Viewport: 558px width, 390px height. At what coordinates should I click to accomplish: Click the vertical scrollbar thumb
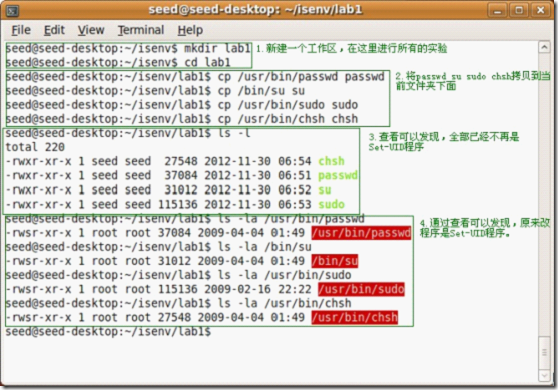point(544,352)
